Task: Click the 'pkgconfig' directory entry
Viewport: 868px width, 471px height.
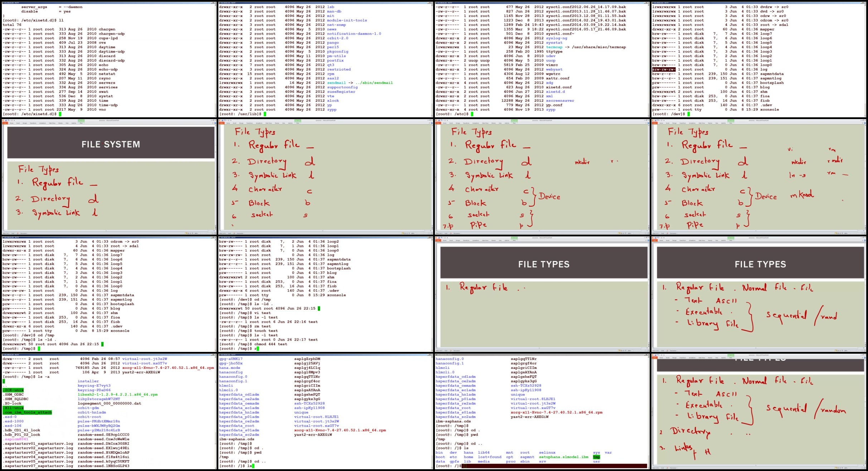Action: [x=338, y=51]
